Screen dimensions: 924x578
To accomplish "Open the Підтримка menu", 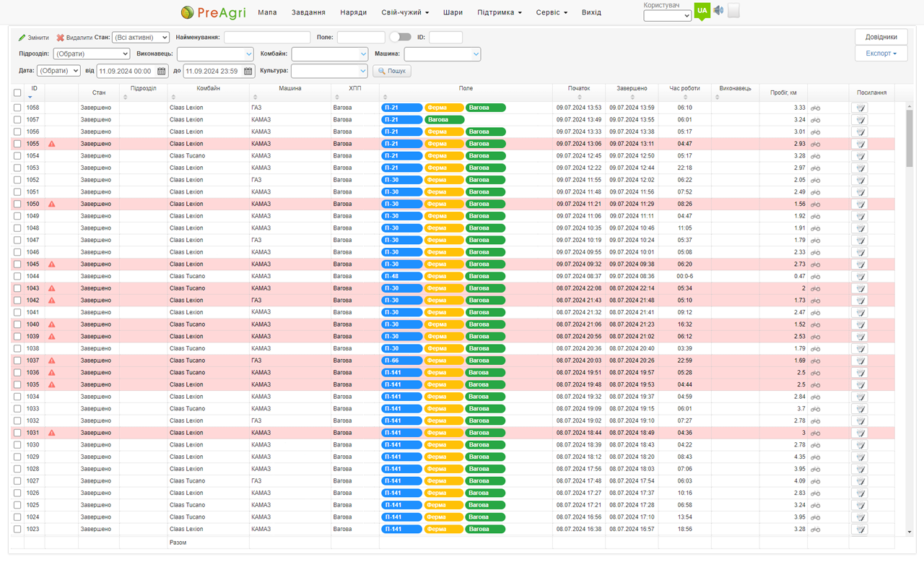I will (x=500, y=12).
